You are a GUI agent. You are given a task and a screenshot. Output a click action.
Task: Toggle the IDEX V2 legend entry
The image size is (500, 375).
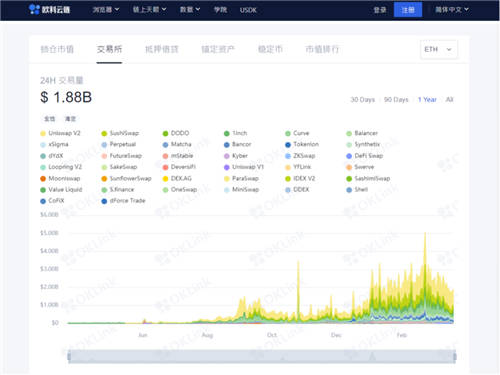(300, 178)
